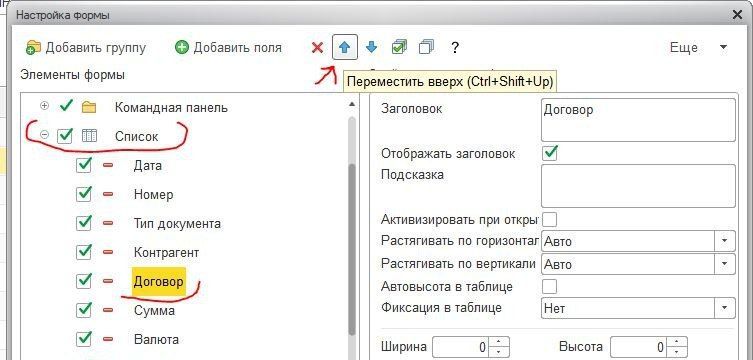Enable Активизировать при открытии checkbox
Screen dimensions: 753x360
click(x=549, y=220)
